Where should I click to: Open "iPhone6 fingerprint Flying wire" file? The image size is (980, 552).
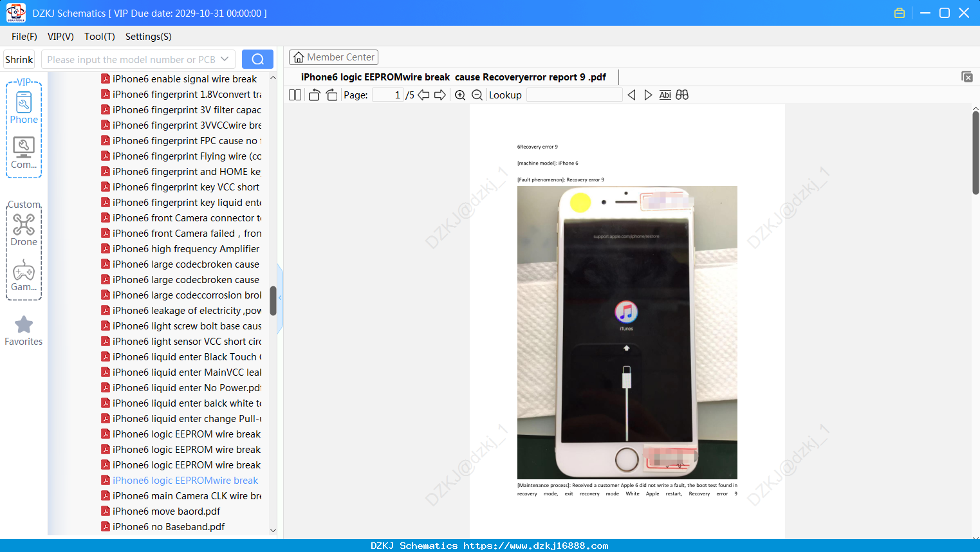click(x=181, y=156)
